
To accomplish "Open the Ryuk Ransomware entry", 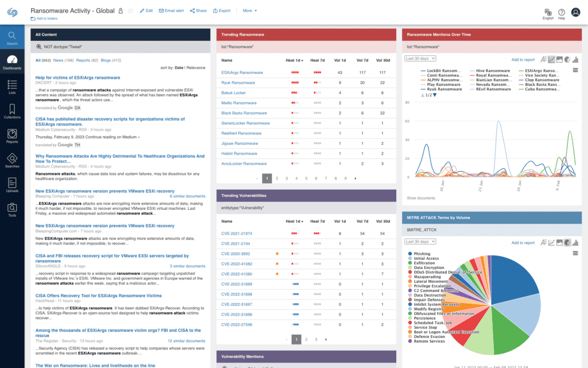I will (238, 83).
